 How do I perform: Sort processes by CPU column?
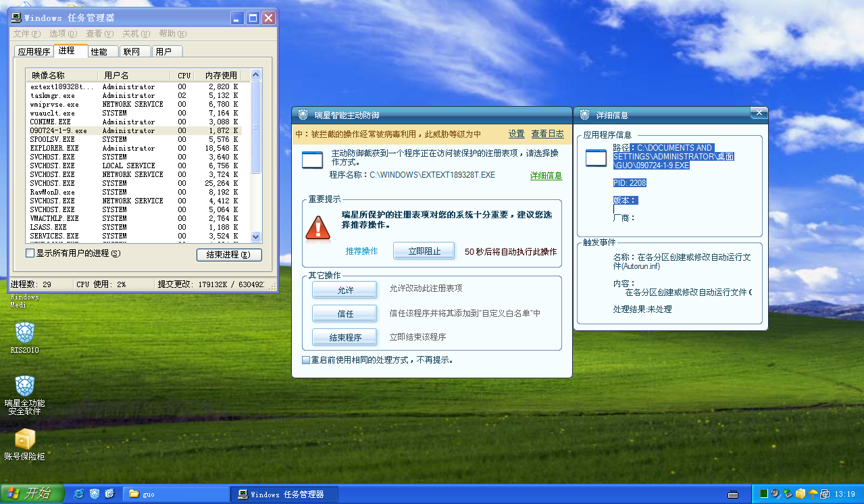(182, 75)
